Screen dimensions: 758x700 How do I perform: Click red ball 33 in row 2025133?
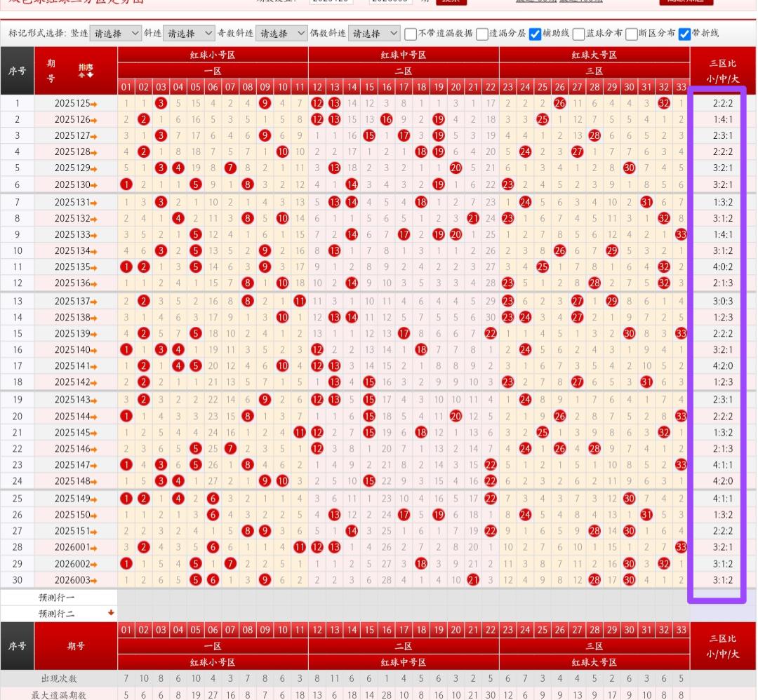coord(680,235)
